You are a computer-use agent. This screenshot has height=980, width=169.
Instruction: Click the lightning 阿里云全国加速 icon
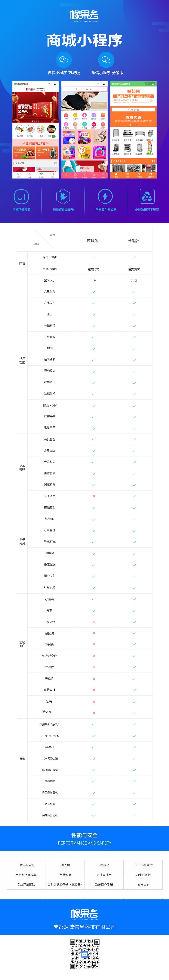pos(105,197)
